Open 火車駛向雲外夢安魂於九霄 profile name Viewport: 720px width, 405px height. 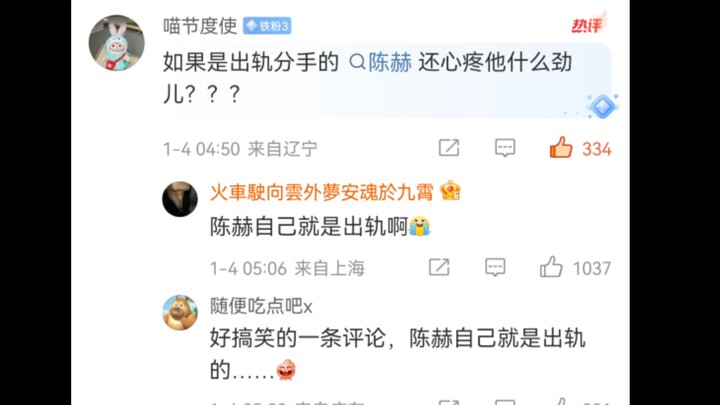click(x=321, y=192)
